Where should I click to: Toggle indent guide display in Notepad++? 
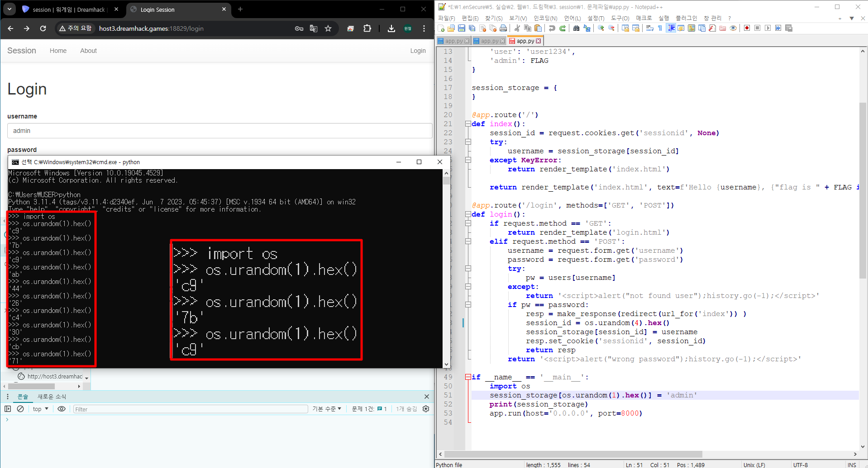tap(671, 28)
